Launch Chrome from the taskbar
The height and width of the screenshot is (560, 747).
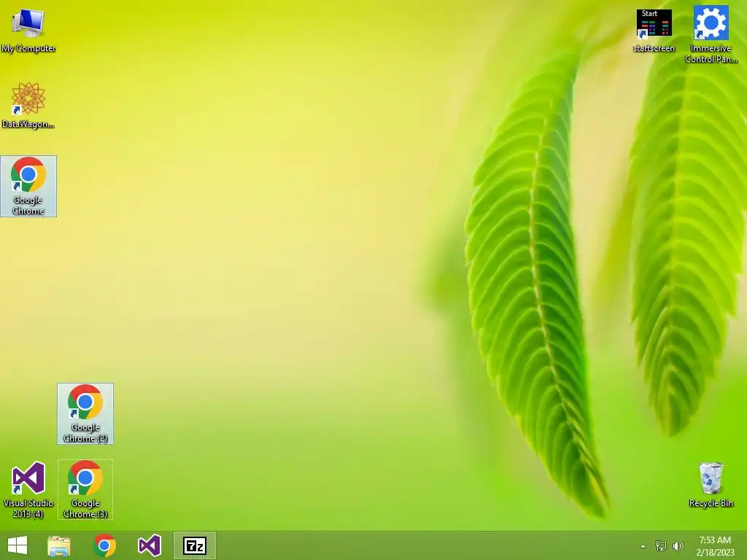point(104,545)
